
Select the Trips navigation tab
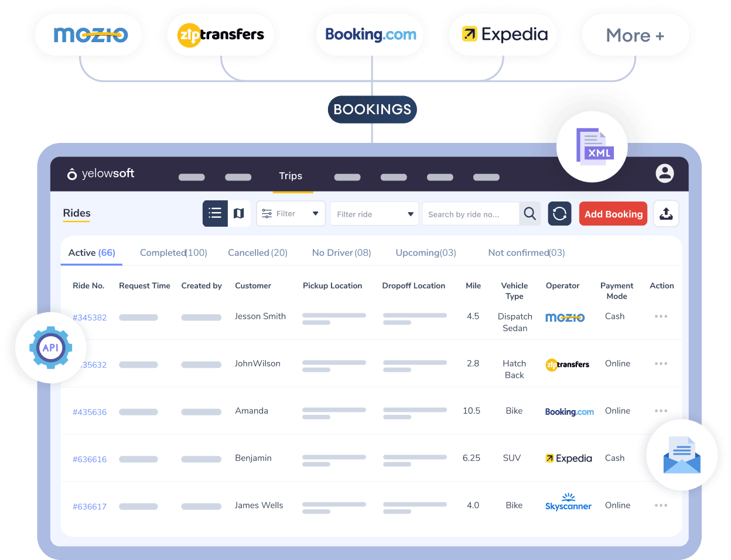(291, 176)
